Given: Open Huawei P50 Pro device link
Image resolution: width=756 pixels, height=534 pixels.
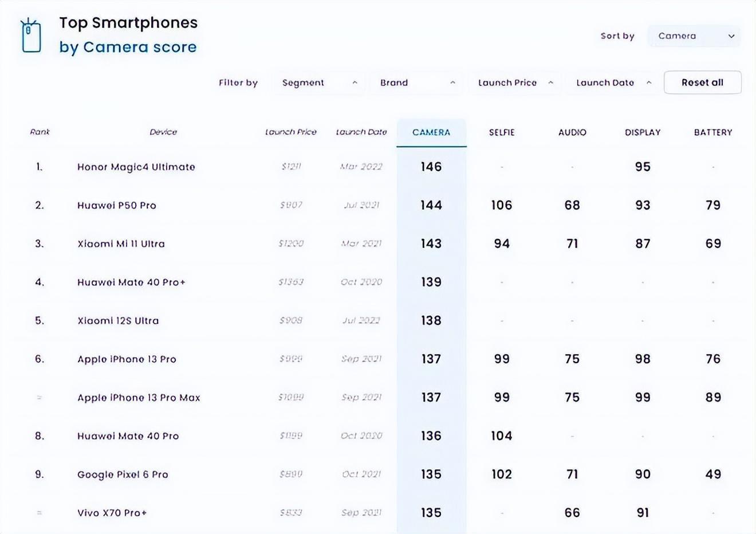Looking at the screenshot, I should tap(117, 205).
